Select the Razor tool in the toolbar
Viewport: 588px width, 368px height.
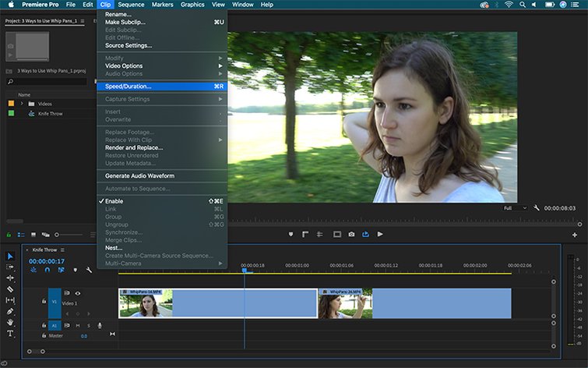pos(10,288)
